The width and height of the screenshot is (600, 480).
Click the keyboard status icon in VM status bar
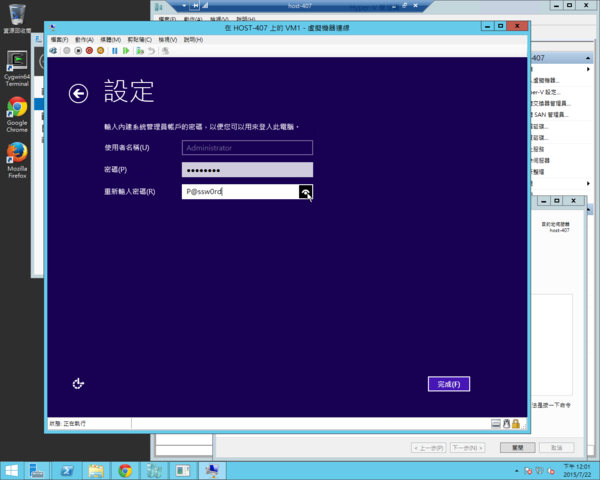496,423
